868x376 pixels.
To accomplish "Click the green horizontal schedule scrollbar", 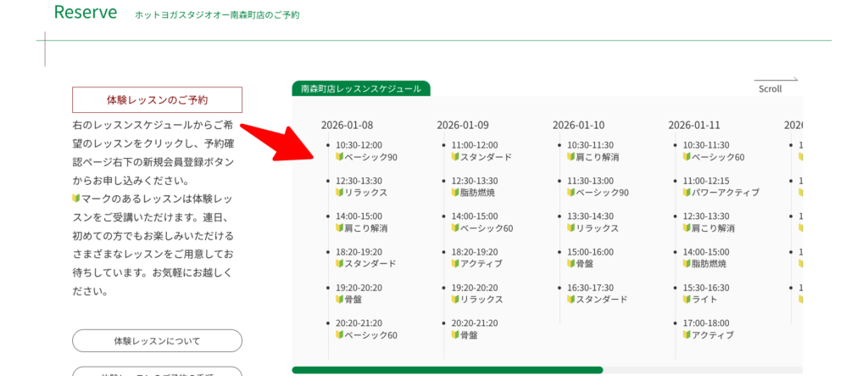I will click(x=447, y=370).
